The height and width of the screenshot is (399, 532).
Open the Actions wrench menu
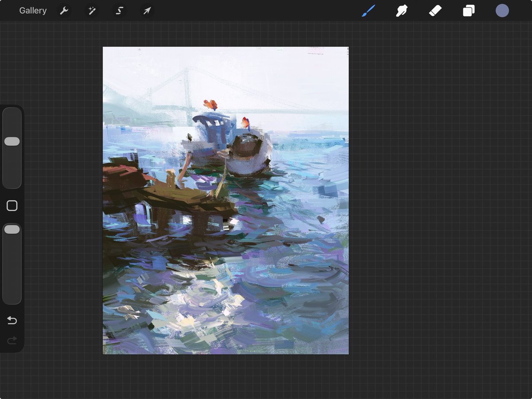pyautogui.click(x=64, y=11)
